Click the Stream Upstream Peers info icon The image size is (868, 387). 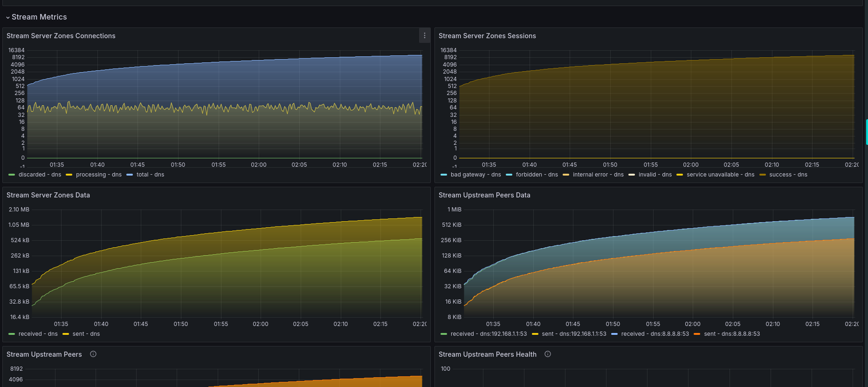click(x=93, y=354)
